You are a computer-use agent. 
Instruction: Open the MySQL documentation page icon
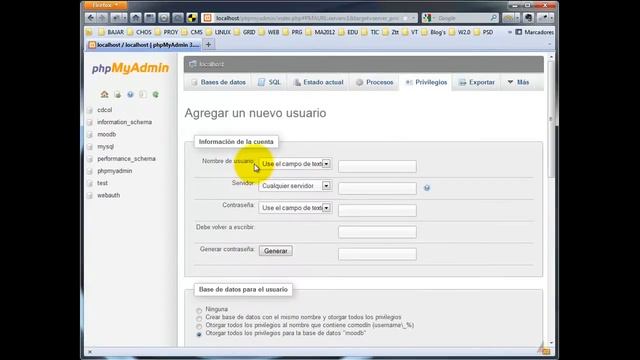pyautogui.click(x=143, y=94)
